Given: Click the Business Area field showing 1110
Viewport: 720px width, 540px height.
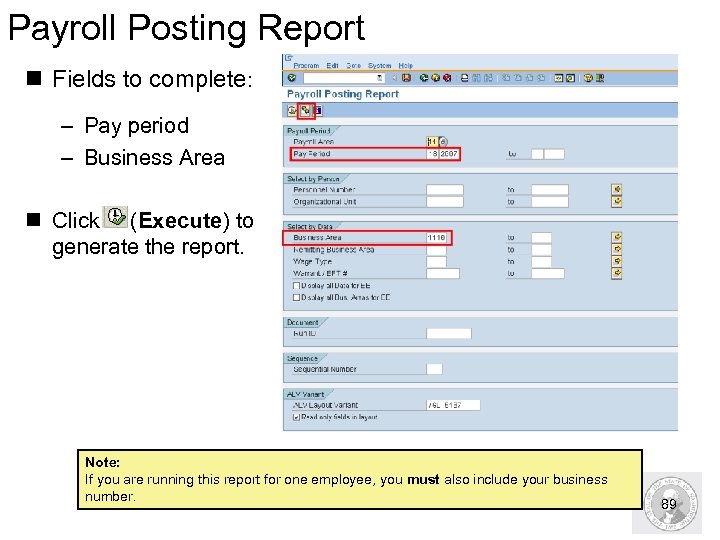Looking at the screenshot, I should (x=436, y=237).
